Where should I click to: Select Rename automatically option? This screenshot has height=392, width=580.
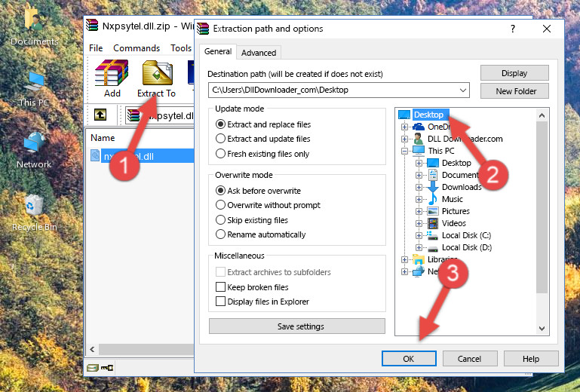coord(260,234)
